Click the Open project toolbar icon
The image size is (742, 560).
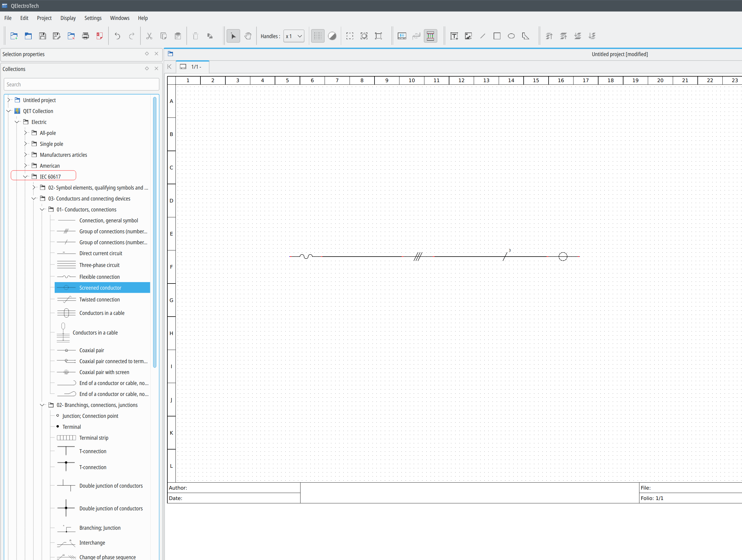coord(28,36)
